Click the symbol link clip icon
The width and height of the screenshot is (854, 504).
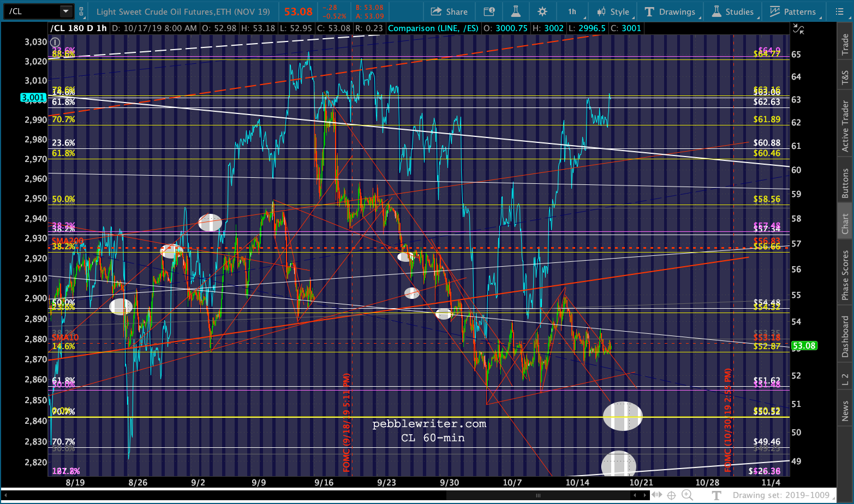[x=81, y=11]
